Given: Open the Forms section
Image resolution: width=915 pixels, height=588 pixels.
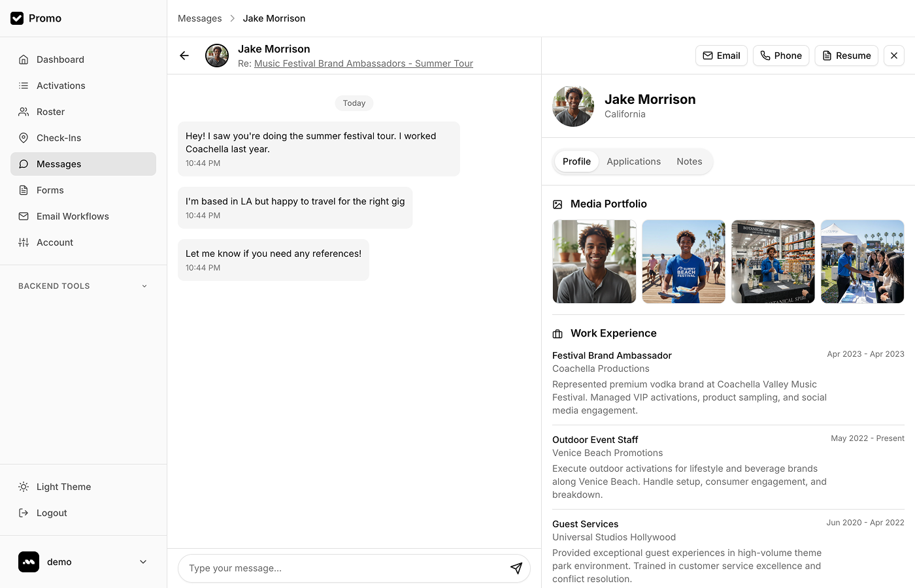Looking at the screenshot, I should [x=48, y=190].
